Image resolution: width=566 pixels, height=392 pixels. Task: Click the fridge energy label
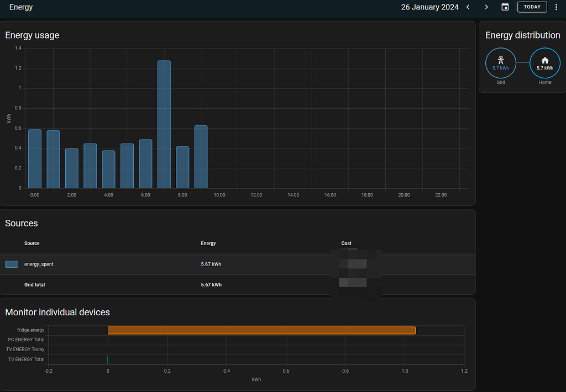coord(31,330)
